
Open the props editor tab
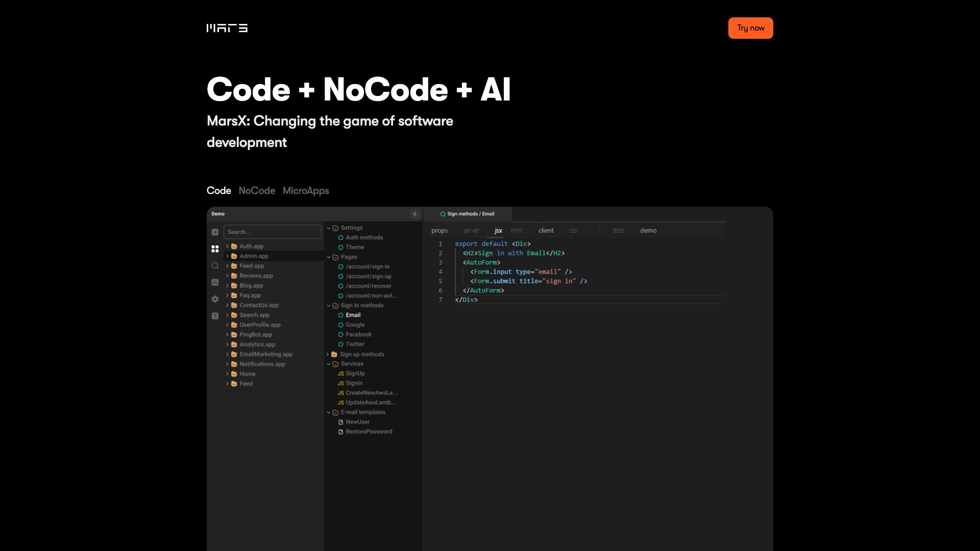[439, 231]
